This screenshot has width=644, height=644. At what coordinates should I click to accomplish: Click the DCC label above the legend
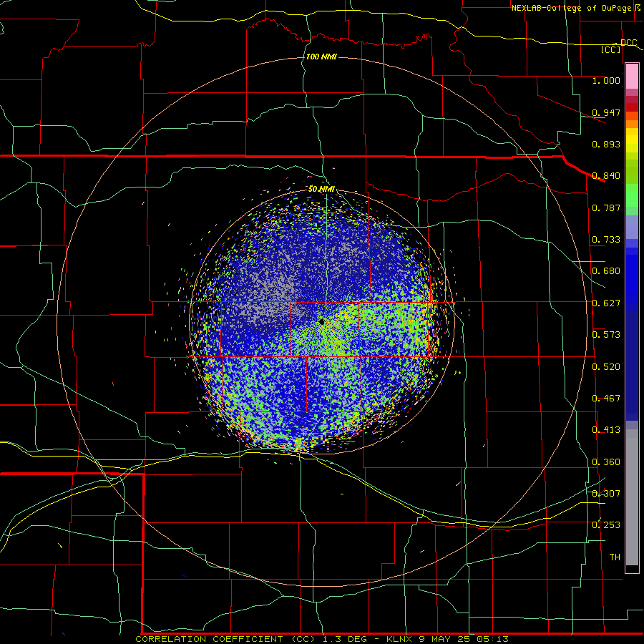point(628,43)
